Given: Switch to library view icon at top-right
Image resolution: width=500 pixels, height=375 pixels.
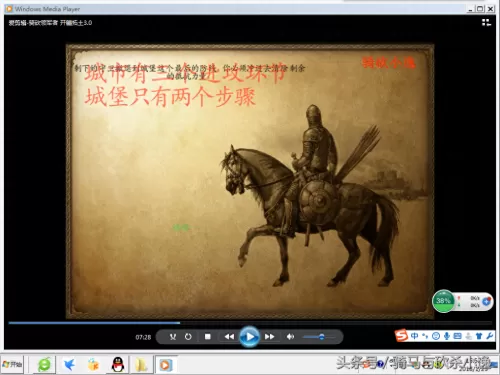Looking at the screenshot, I should click(x=486, y=22).
